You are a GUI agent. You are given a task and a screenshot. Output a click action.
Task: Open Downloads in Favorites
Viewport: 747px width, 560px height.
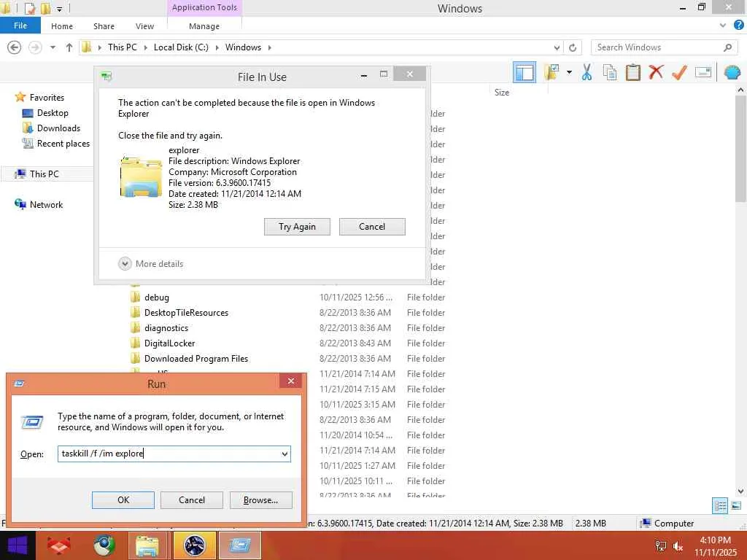point(58,128)
